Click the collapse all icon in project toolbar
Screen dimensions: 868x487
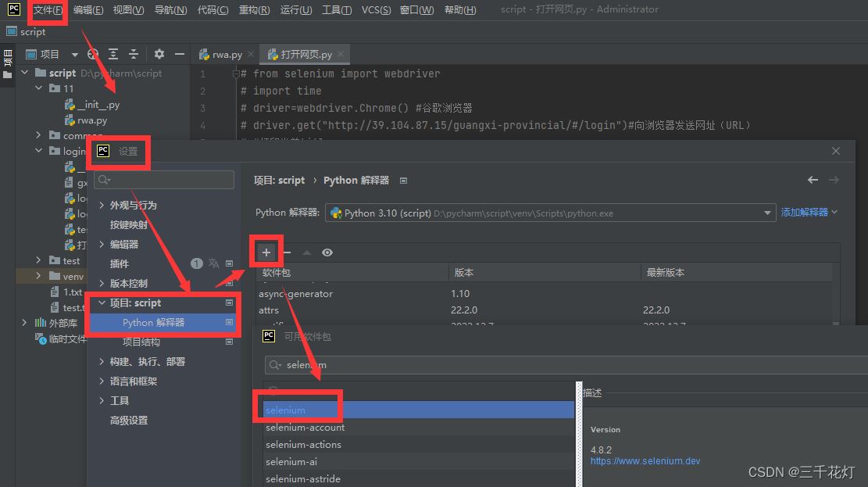134,54
